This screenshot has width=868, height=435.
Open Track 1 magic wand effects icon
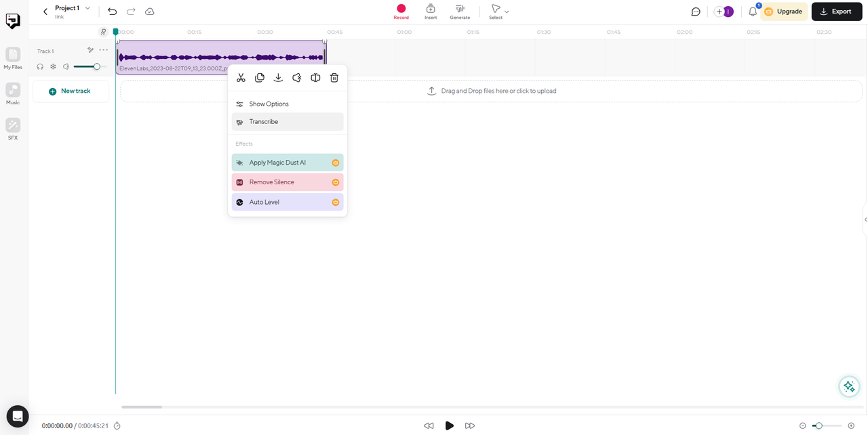[90, 50]
